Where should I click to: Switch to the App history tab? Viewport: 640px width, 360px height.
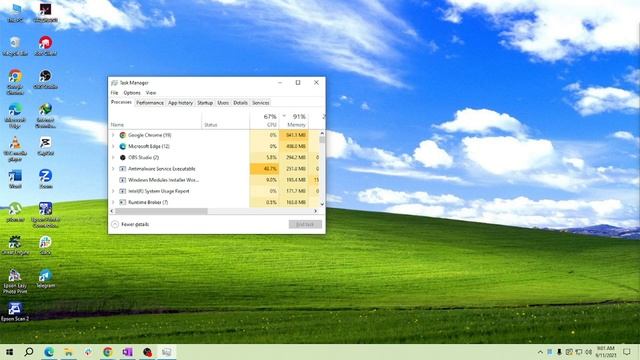(x=180, y=103)
